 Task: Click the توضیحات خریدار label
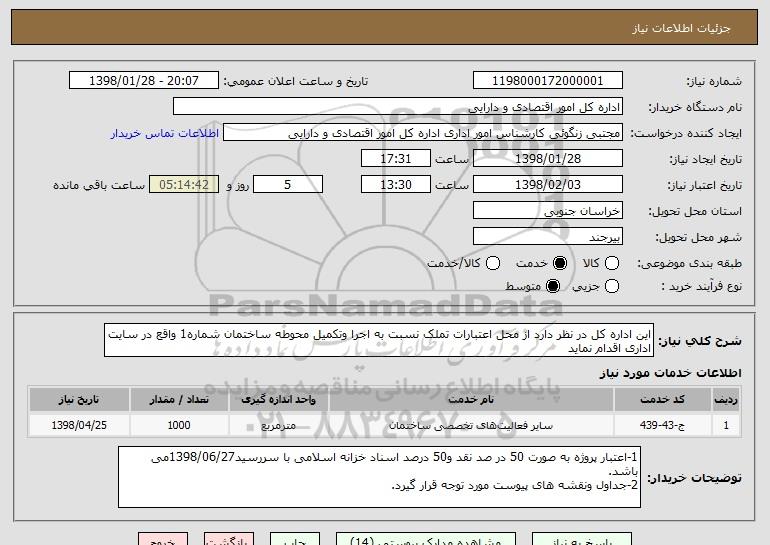(694, 478)
